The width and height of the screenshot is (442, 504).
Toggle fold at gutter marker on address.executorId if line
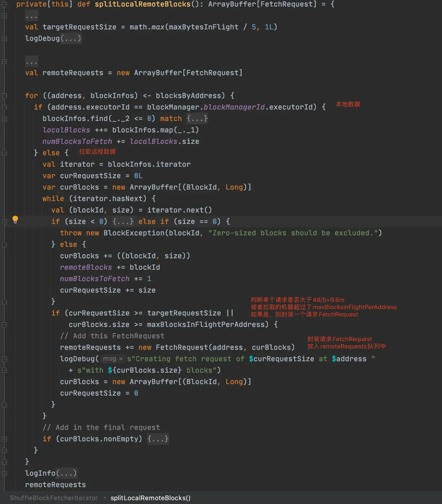click(4, 107)
